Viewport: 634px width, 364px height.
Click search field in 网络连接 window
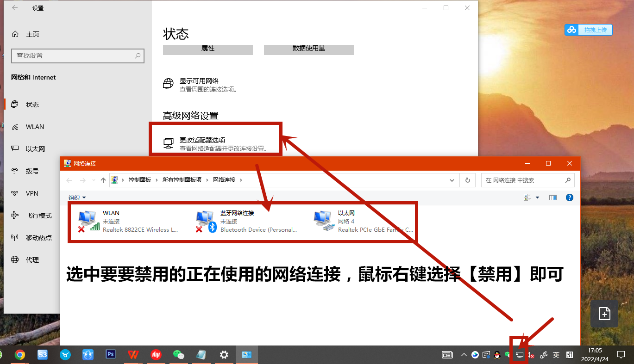(527, 180)
